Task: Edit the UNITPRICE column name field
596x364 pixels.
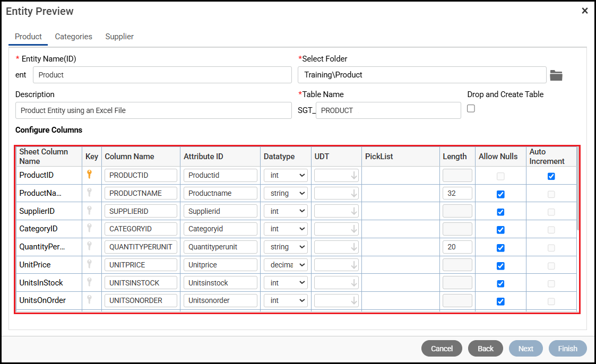Action: click(x=141, y=265)
